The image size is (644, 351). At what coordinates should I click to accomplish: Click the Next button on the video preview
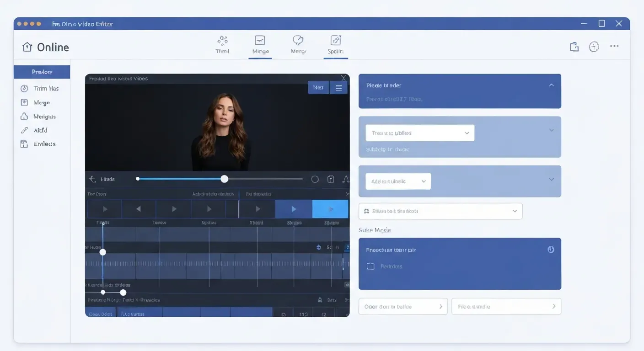point(318,87)
